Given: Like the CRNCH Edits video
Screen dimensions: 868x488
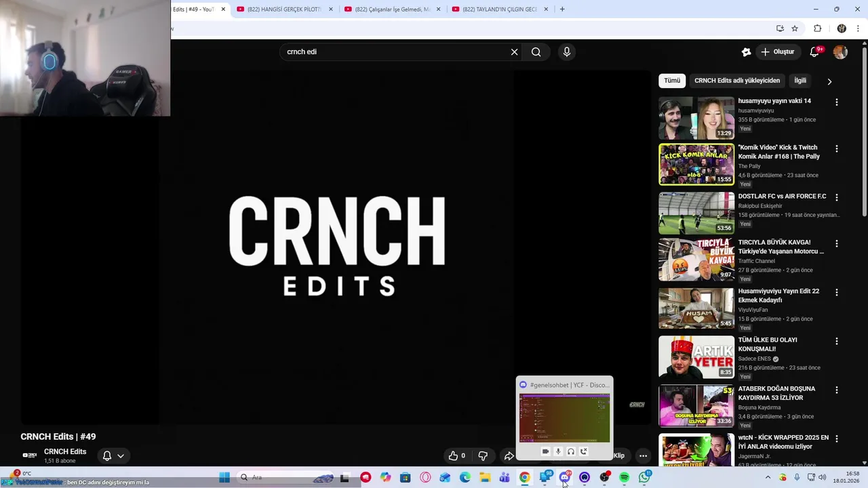Looking at the screenshot, I should tap(457, 456).
